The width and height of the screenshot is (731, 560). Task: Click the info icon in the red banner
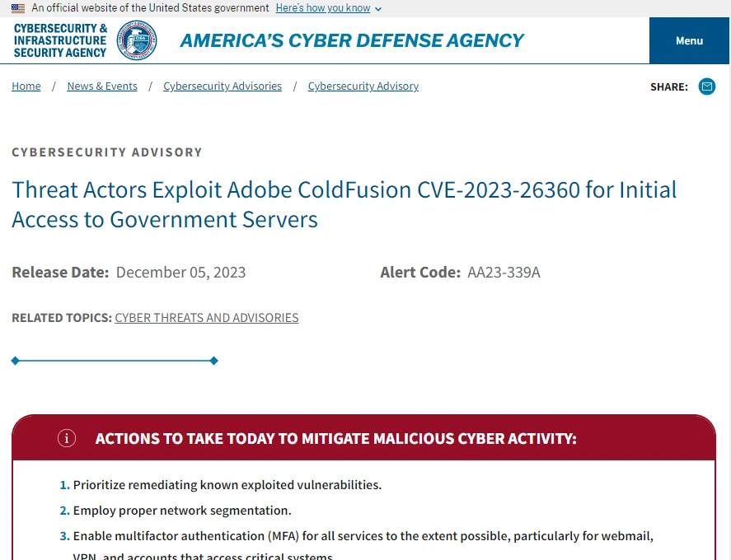(x=67, y=438)
